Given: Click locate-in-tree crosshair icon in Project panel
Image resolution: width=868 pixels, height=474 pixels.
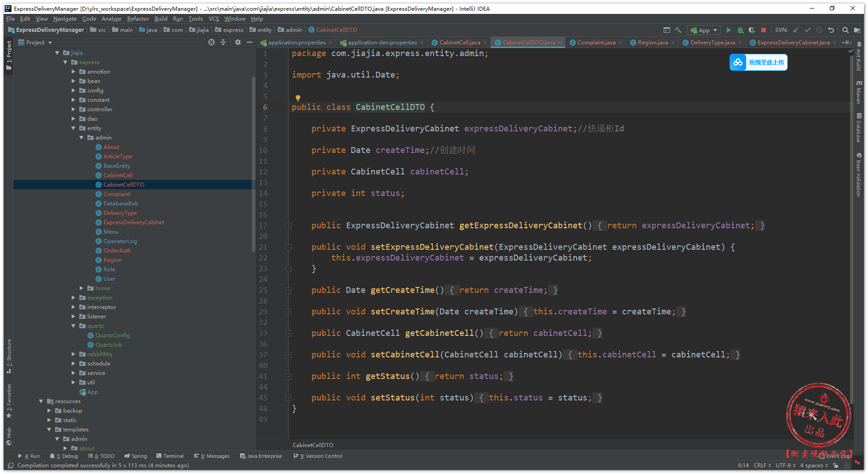Looking at the screenshot, I should 212,42.
